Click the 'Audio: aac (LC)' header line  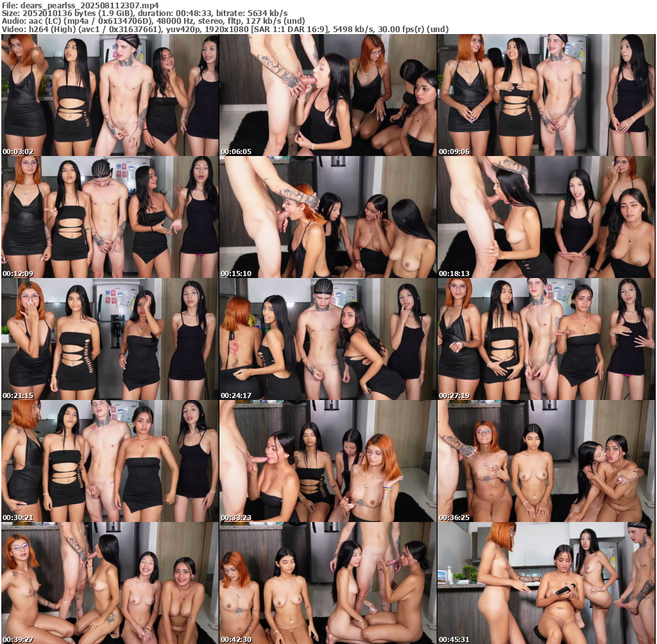153,21
